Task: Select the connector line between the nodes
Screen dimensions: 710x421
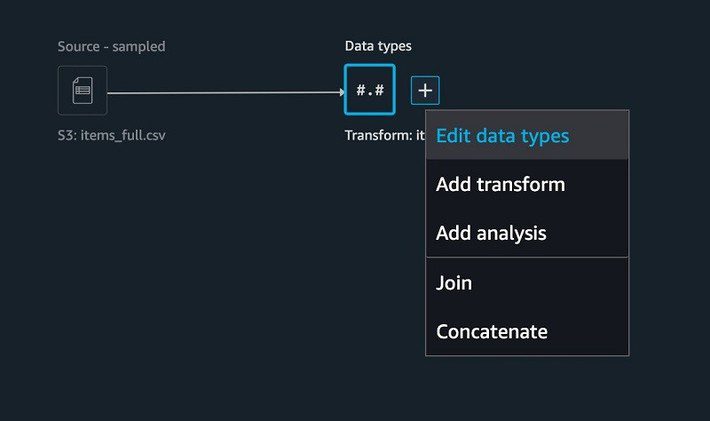Action: point(224,93)
